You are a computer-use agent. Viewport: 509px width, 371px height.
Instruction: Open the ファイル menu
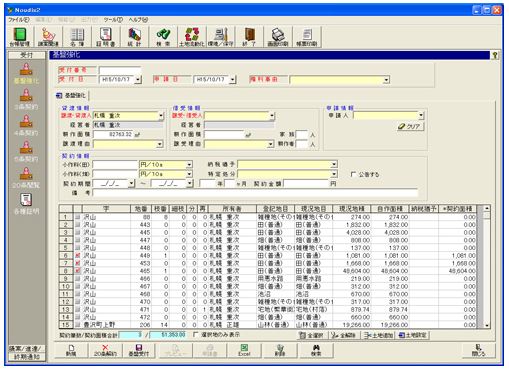coord(19,20)
